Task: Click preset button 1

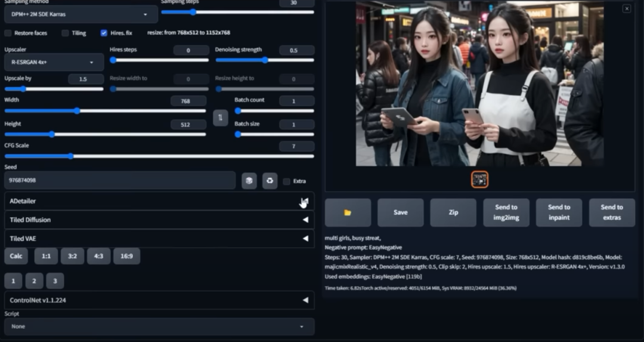Action: pyautogui.click(x=13, y=281)
